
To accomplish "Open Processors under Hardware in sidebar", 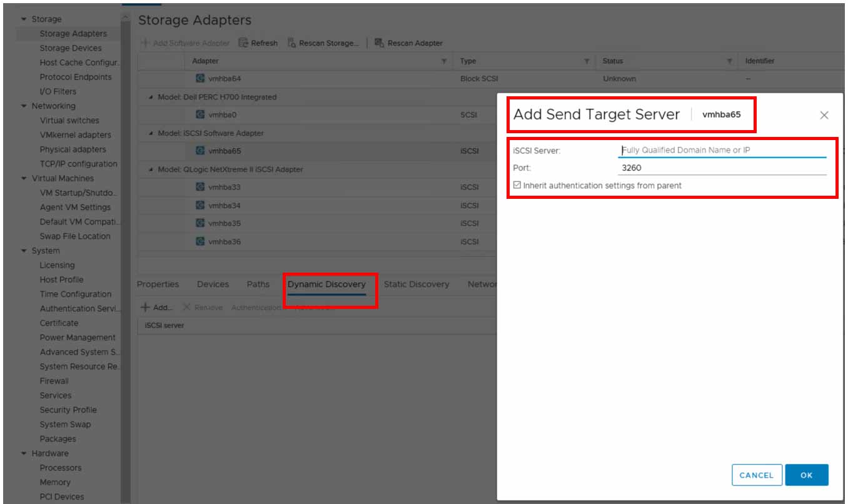I will click(61, 468).
